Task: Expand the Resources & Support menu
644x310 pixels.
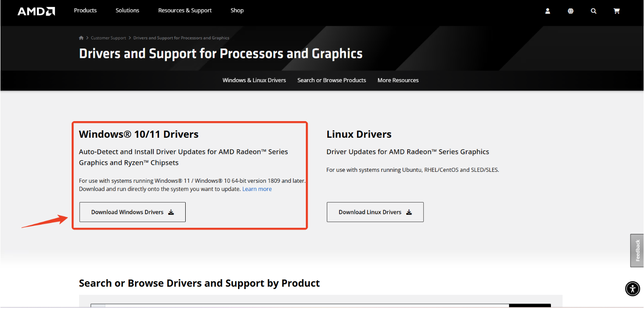Action: 185,10
